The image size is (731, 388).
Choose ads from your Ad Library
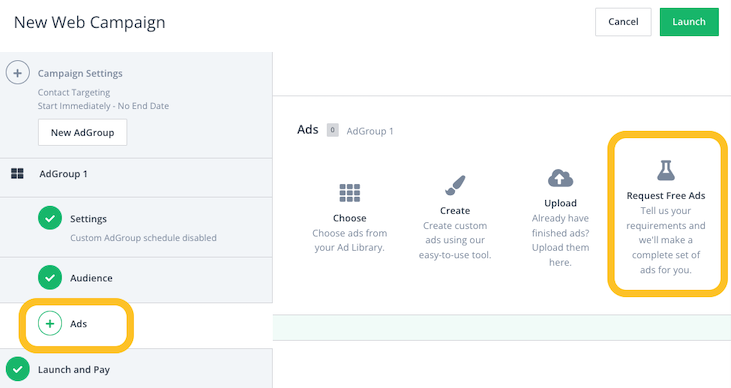(x=350, y=218)
